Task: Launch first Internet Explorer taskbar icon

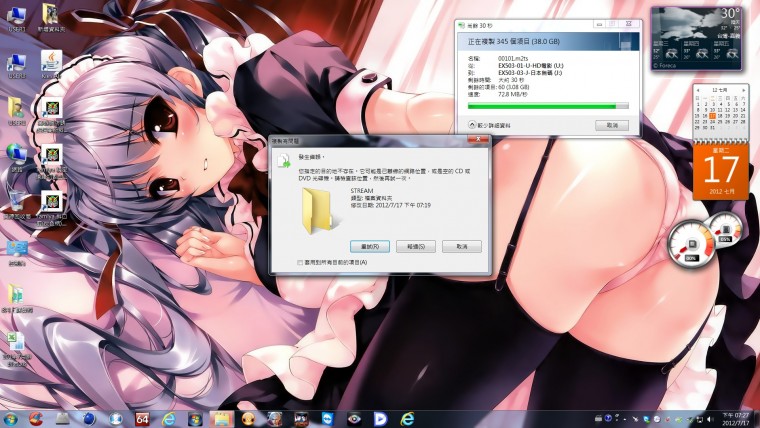Action: coord(169,418)
